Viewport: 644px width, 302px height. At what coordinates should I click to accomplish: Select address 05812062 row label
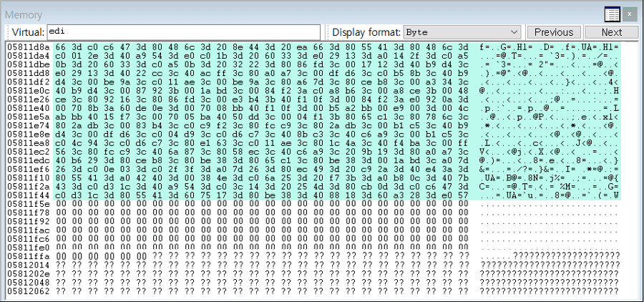29,291
